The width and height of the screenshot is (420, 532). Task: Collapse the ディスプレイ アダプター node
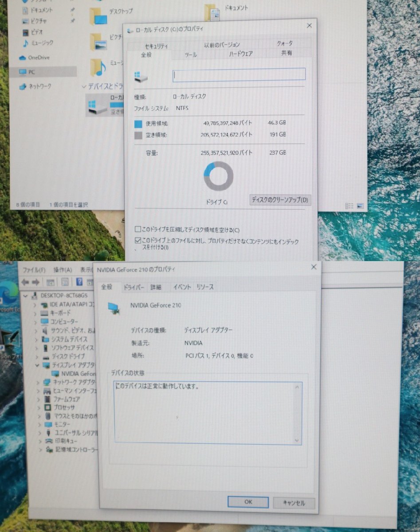36,365
